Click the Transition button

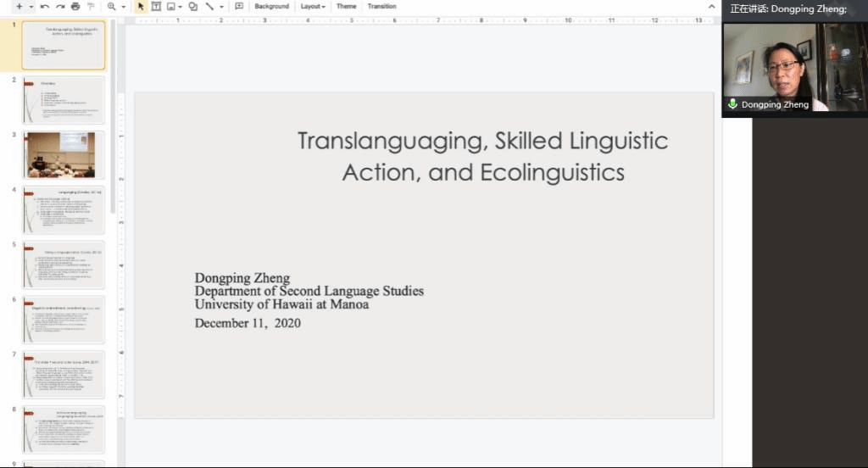[x=382, y=6]
